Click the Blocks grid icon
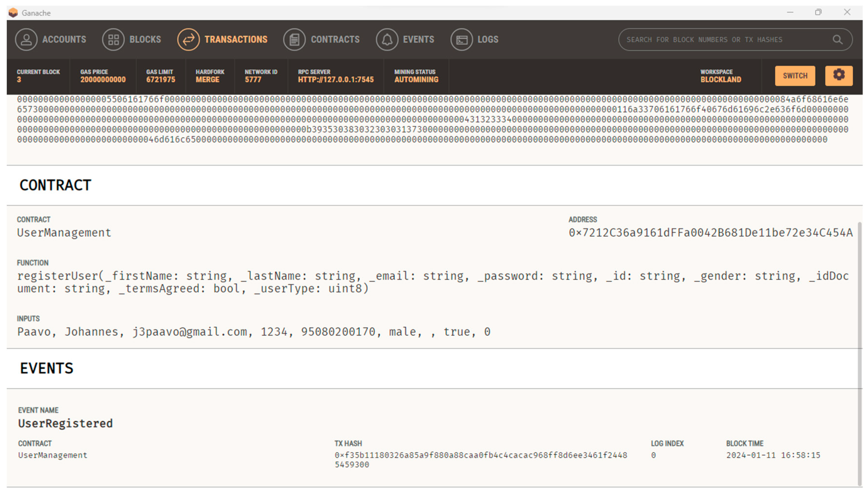Screen dimensions: 868x495 click(x=113, y=39)
